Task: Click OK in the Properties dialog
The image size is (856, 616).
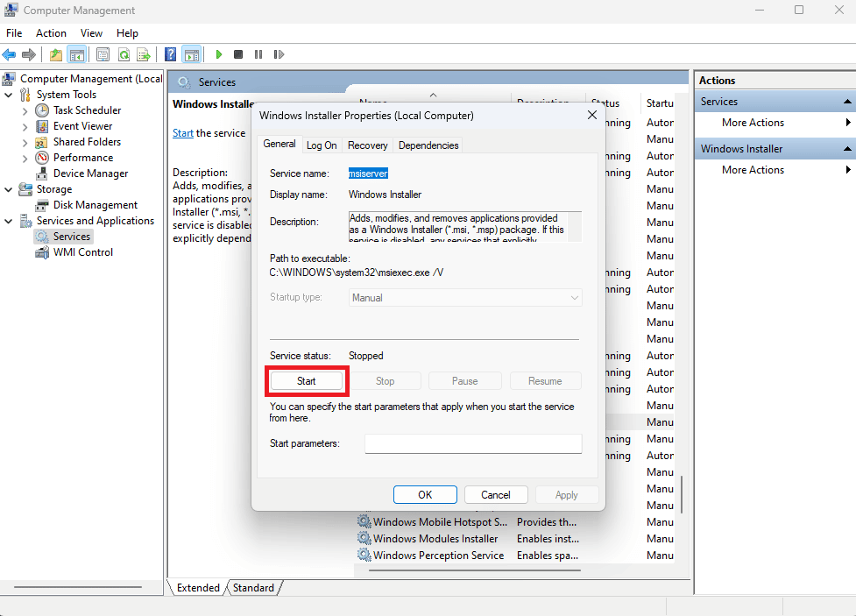Action: point(425,495)
